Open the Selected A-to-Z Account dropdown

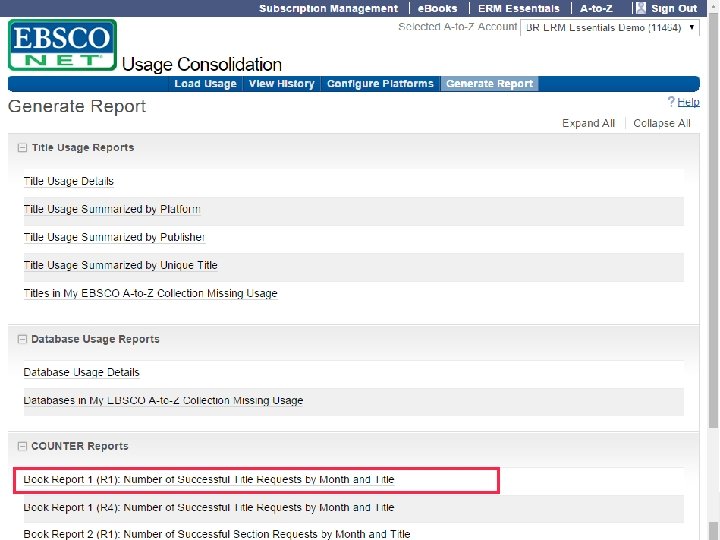(x=610, y=28)
